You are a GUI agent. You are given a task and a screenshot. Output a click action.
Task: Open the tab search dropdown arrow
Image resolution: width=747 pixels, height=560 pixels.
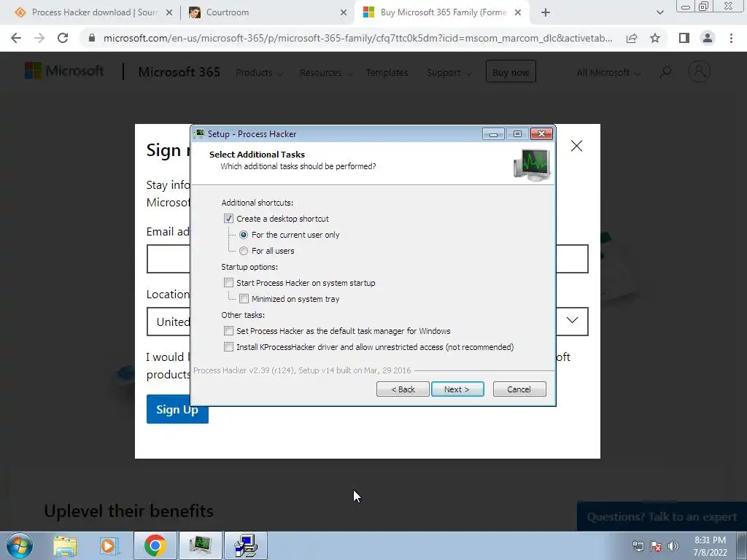click(659, 13)
